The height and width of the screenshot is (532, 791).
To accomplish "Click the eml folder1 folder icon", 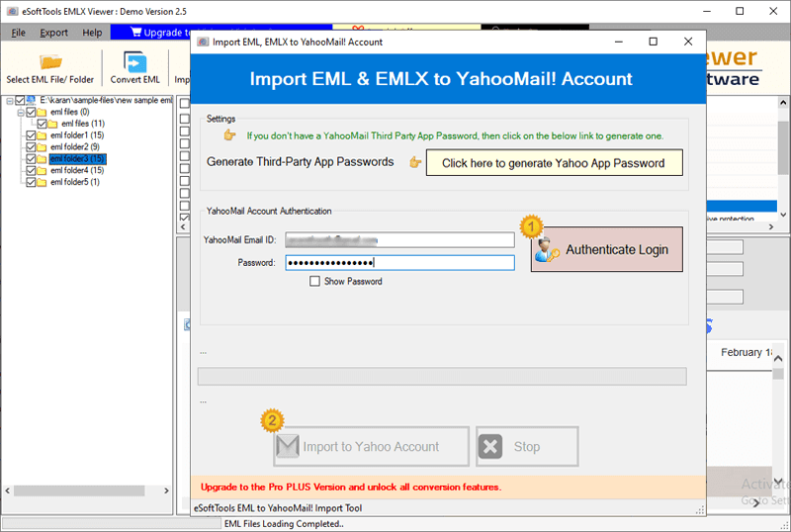I will [x=42, y=135].
